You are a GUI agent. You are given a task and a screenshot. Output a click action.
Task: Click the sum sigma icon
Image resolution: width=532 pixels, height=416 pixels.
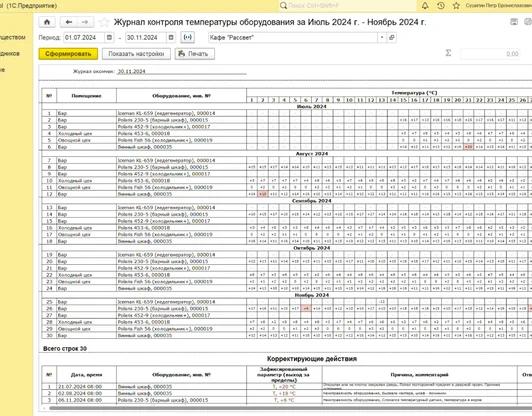pos(448,53)
